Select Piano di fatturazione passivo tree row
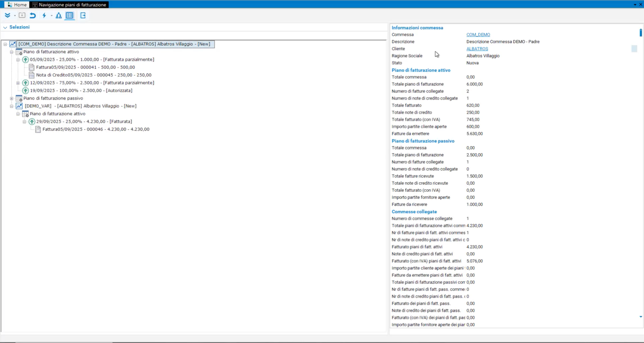This screenshot has width=644, height=343. (53, 98)
